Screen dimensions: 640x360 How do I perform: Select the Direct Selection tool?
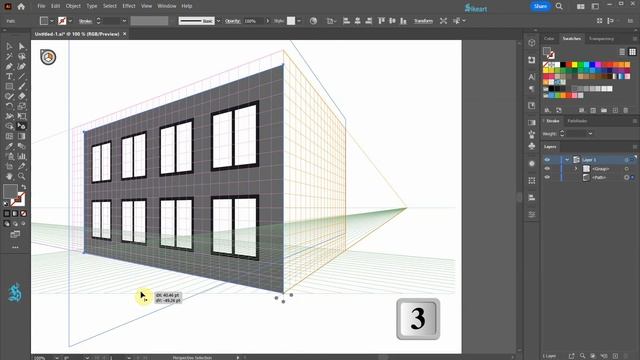pos(22,46)
